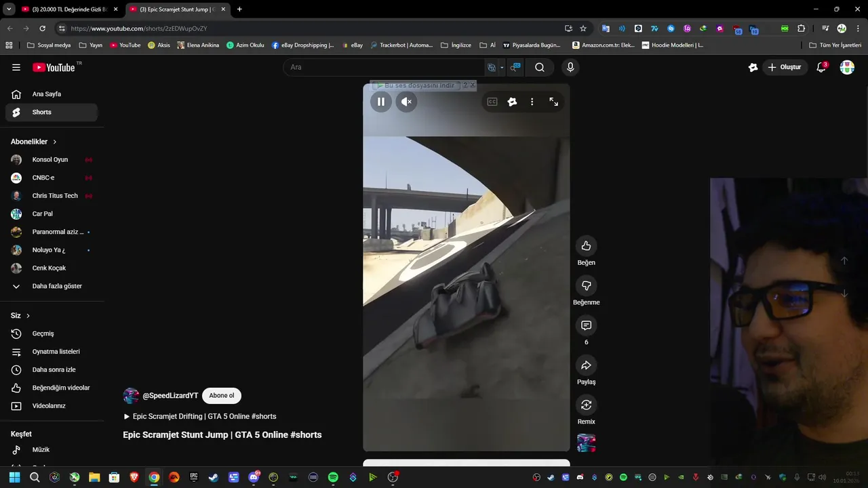Open Epic Games Launcher on taskbar

tap(194, 477)
